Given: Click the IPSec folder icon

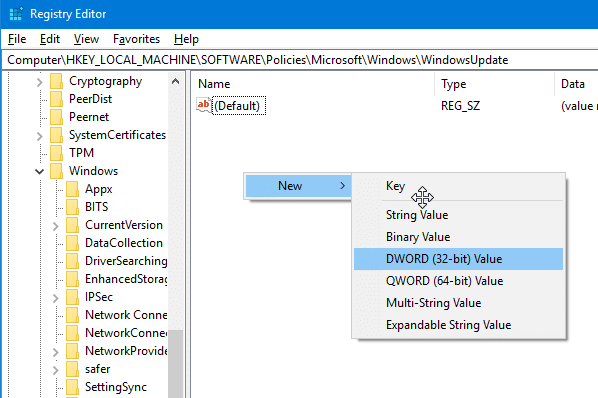Looking at the screenshot, I should coord(72,297).
